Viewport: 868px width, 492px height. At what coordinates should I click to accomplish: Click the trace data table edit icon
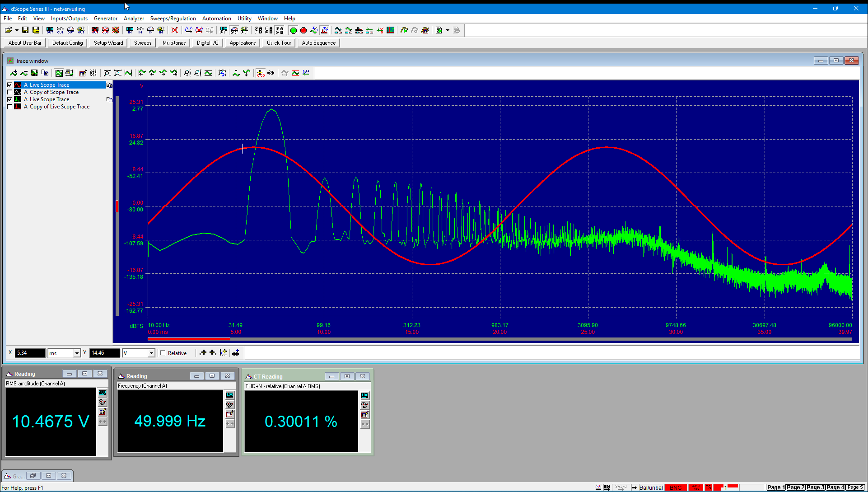click(x=83, y=73)
